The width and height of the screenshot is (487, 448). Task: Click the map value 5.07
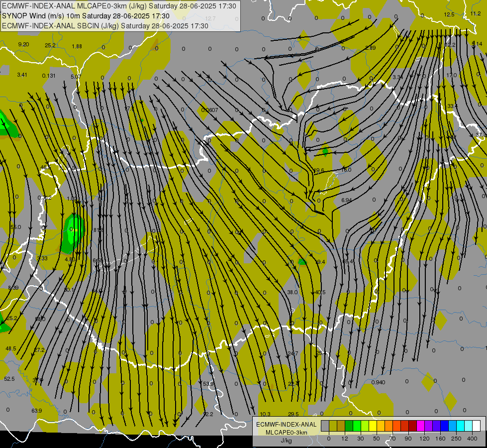(x=76, y=77)
